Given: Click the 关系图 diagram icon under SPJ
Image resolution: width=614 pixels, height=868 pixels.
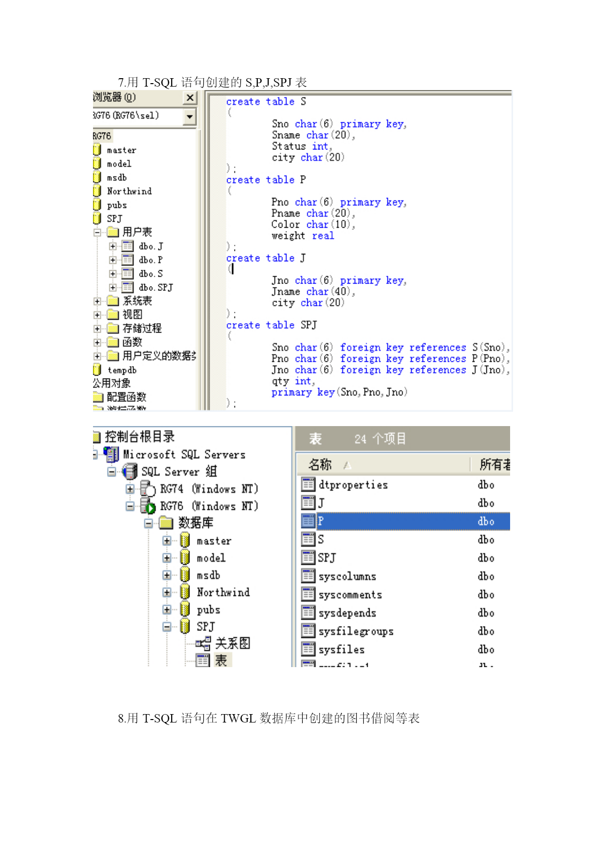Looking at the screenshot, I should 203,643.
